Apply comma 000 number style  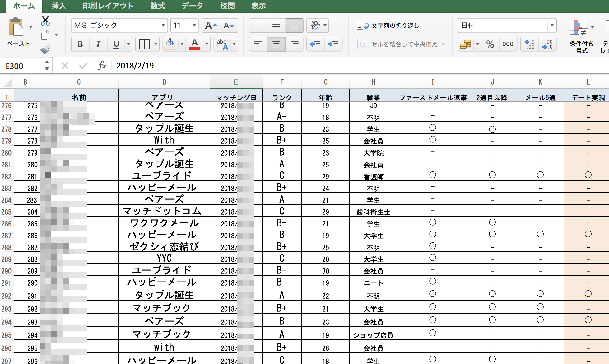point(508,44)
